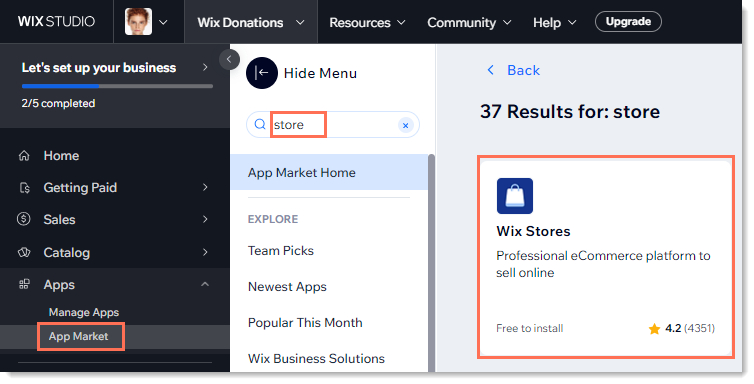Focus the app search field containing "store"
Image resolution: width=754 pixels, height=384 pixels.
[333, 125]
